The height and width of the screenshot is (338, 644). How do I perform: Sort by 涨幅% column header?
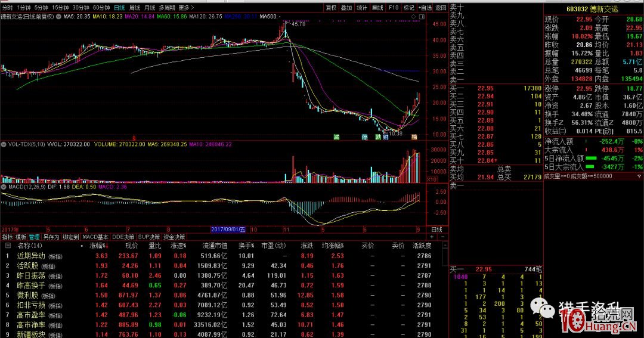98,246
